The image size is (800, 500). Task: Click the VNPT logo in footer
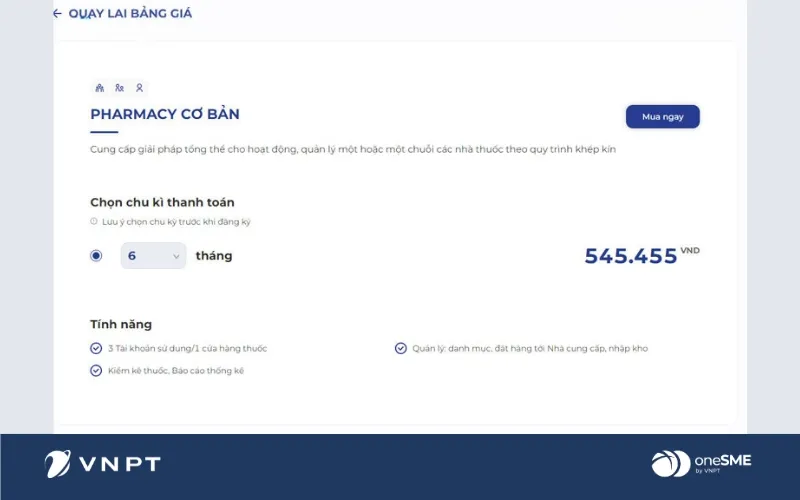point(102,464)
